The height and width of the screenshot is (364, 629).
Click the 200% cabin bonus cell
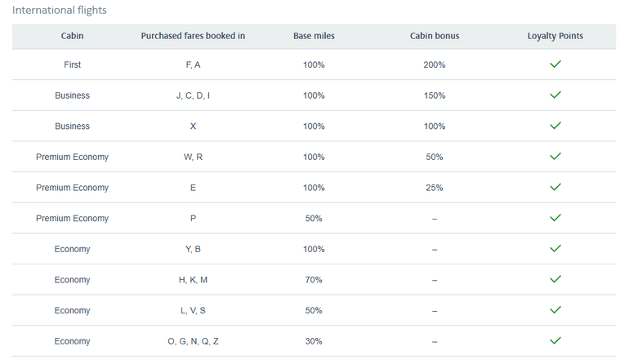(x=435, y=64)
